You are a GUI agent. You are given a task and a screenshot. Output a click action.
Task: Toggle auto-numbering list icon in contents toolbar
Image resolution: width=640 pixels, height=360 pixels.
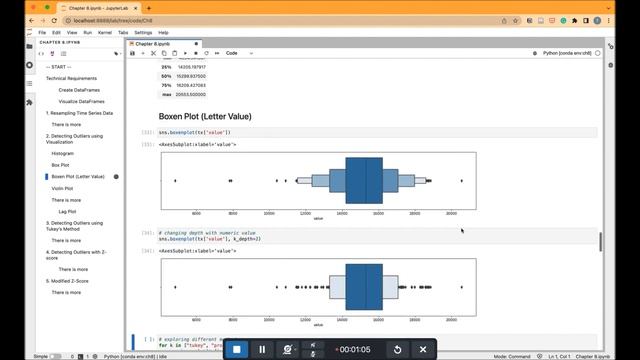pos(63,53)
